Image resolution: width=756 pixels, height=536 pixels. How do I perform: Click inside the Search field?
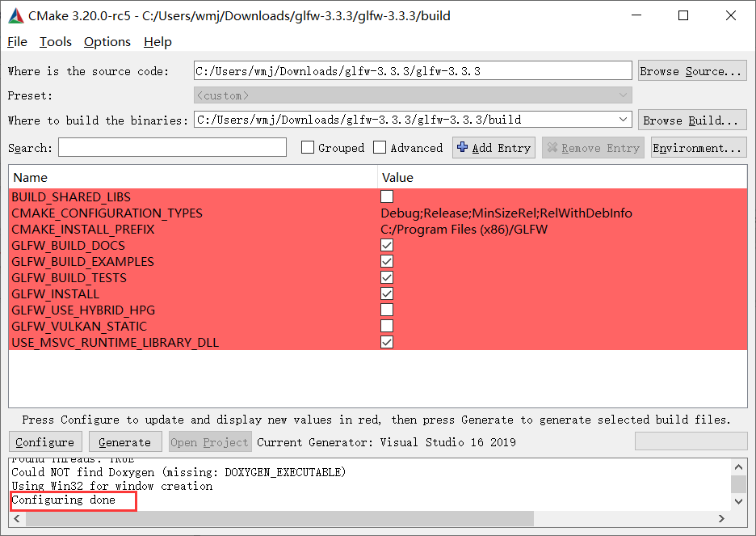[x=171, y=147]
